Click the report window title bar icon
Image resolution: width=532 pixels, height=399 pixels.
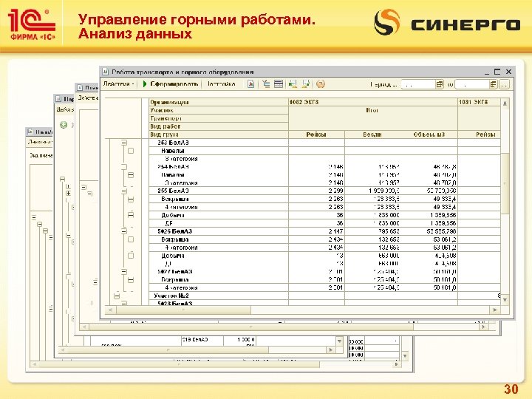coord(106,72)
